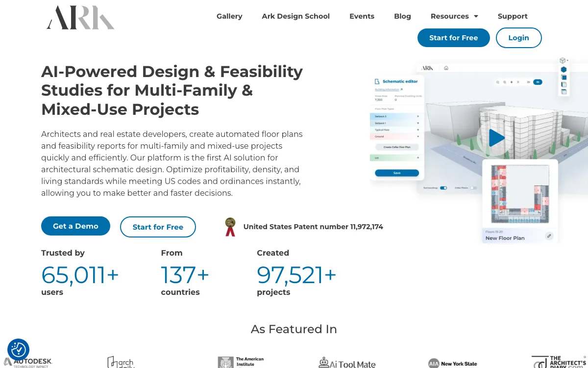588x368 pixels.
Task: Open the Support page
Action: [513, 16]
